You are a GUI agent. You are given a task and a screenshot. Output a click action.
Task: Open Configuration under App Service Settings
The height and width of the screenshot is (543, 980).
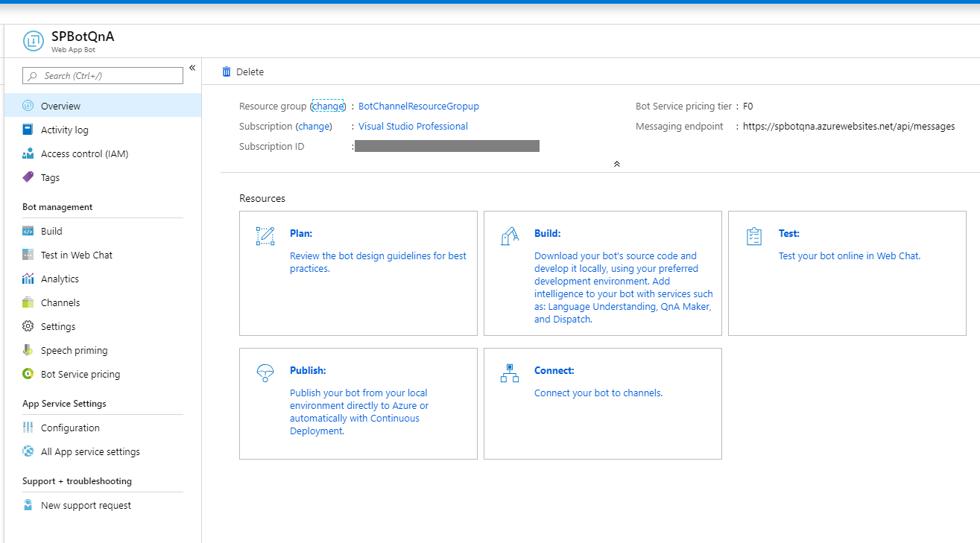coord(102,428)
